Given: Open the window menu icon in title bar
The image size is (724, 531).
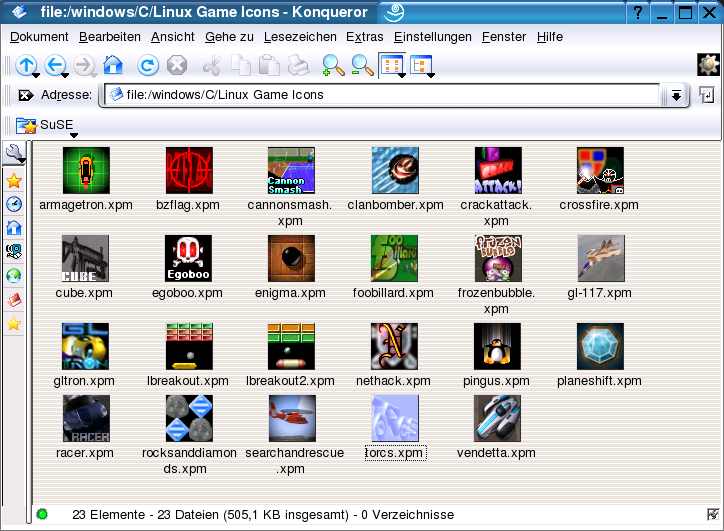Looking at the screenshot, I should point(19,12).
